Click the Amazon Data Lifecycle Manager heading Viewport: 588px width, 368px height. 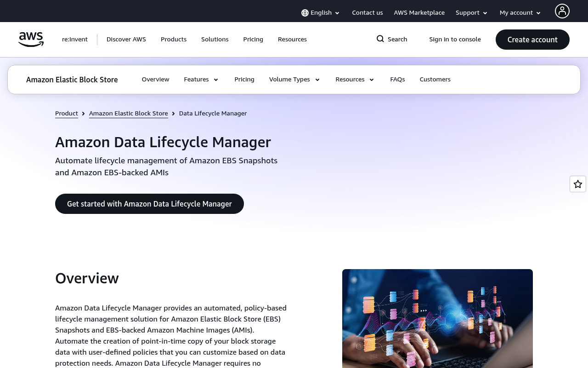pos(163,142)
